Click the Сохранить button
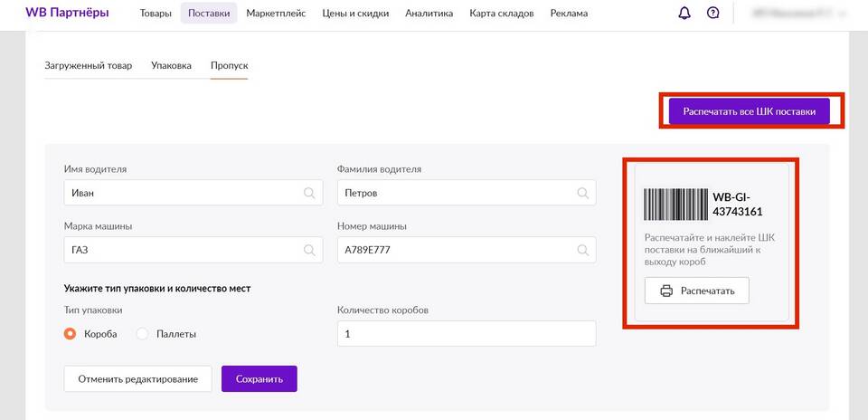 coord(259,379)
